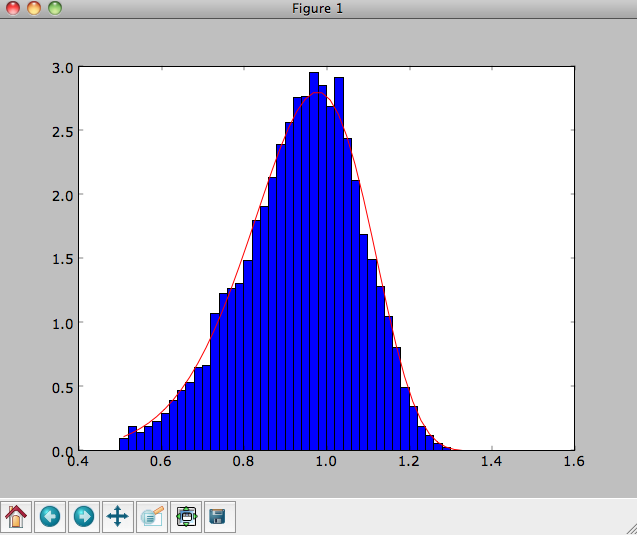The width and height of the screenshot is (637, 535).
Task: Click the y-axis label 2.0
Action: pyautogui.click(x=63, y=196)
